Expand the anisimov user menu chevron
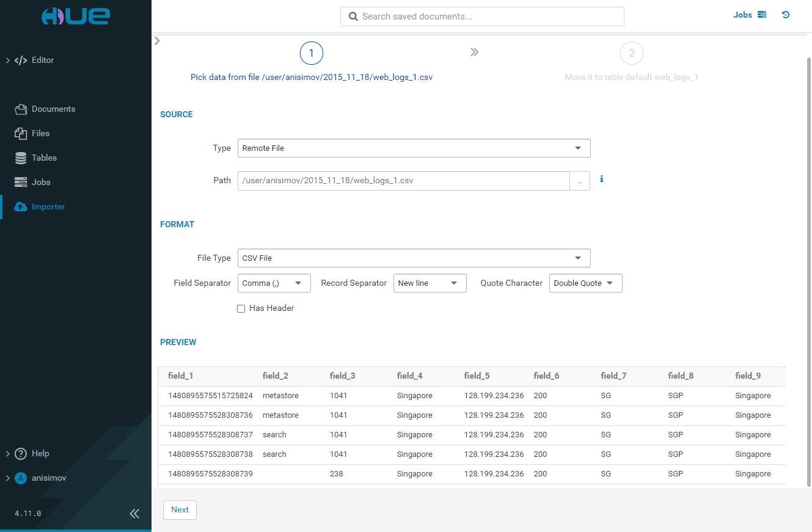 click(7, 478)
